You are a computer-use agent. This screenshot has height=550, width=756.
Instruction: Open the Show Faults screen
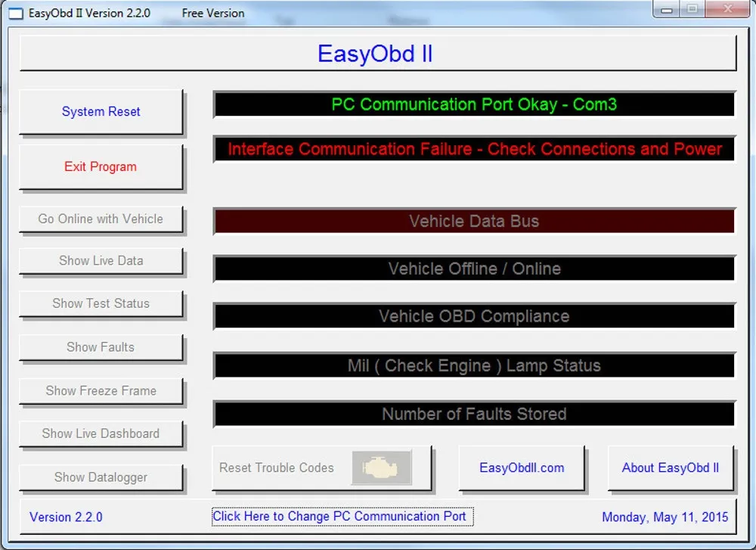point(101,346)
